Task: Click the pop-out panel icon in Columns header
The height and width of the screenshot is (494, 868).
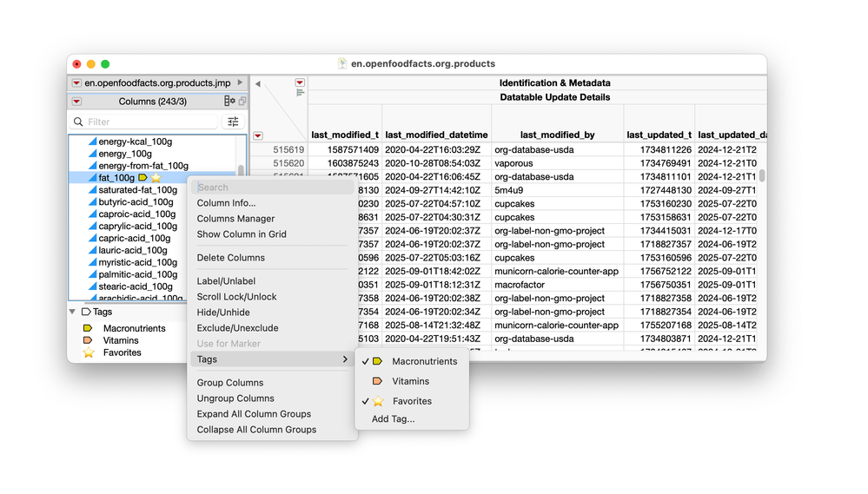Action: (242, 102)
